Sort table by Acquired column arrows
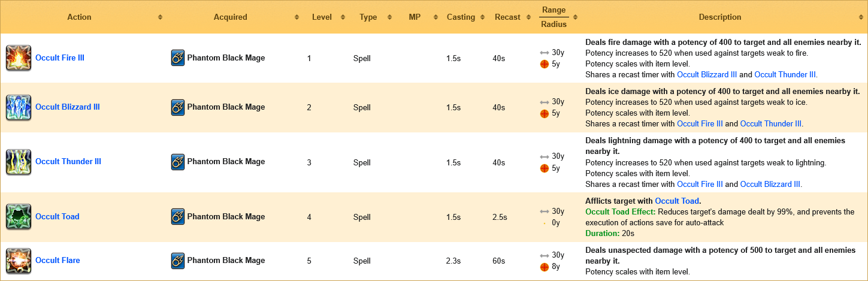This screenshot has height=281, width=868. [x=297, y=17]
